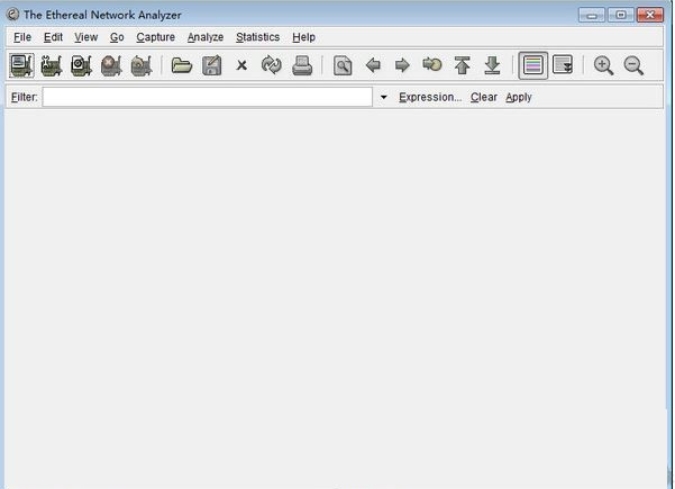
Task: Maximize the Ethereal window
Action: point(621,15)
